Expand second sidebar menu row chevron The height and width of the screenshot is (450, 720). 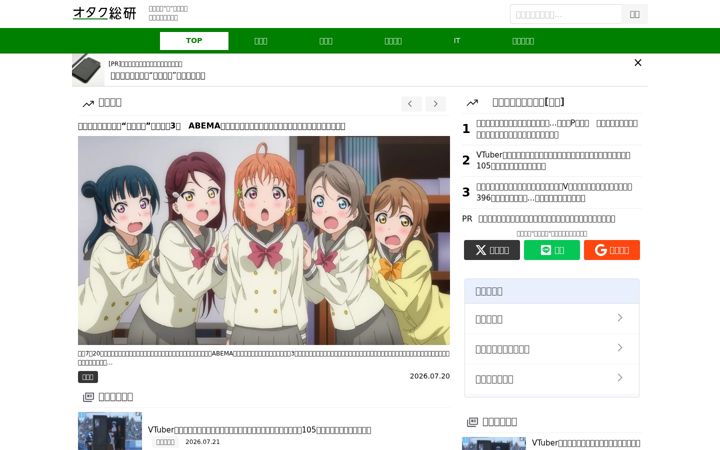620,348
